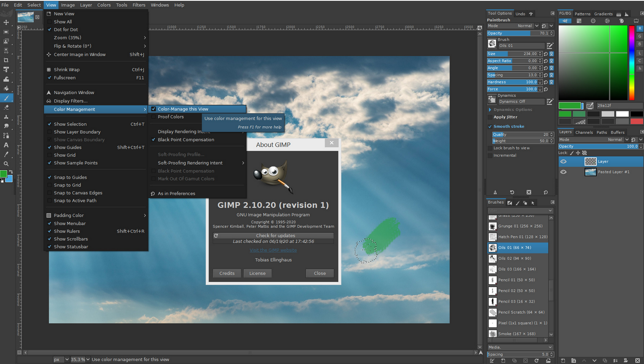Image resolution: width=644 pixels, height=364 pixels.
Task: Select the Text tool
Action: pos(6,145)
